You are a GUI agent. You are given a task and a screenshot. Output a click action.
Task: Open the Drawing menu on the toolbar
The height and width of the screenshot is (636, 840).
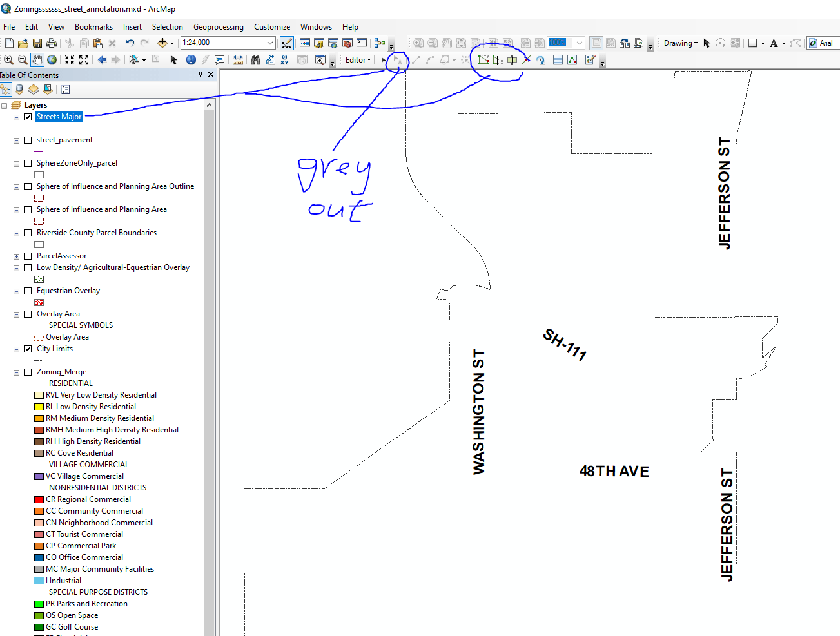coord(679,43)
